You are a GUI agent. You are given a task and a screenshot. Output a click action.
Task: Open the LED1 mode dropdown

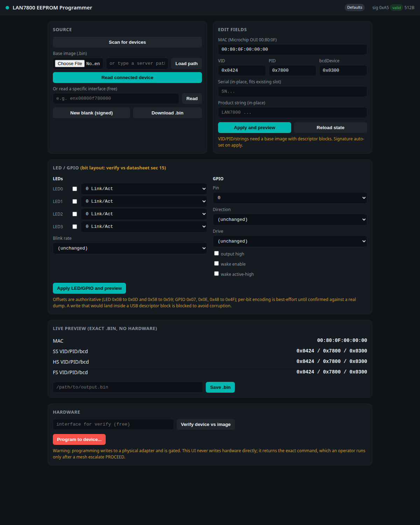[144, 201]
